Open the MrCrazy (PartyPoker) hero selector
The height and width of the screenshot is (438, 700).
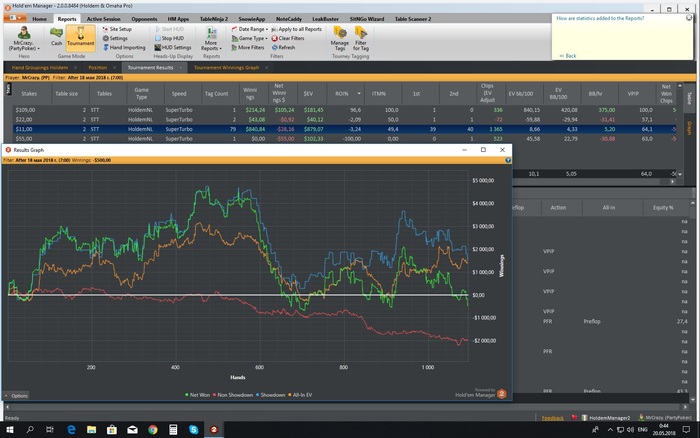(24, 38)
